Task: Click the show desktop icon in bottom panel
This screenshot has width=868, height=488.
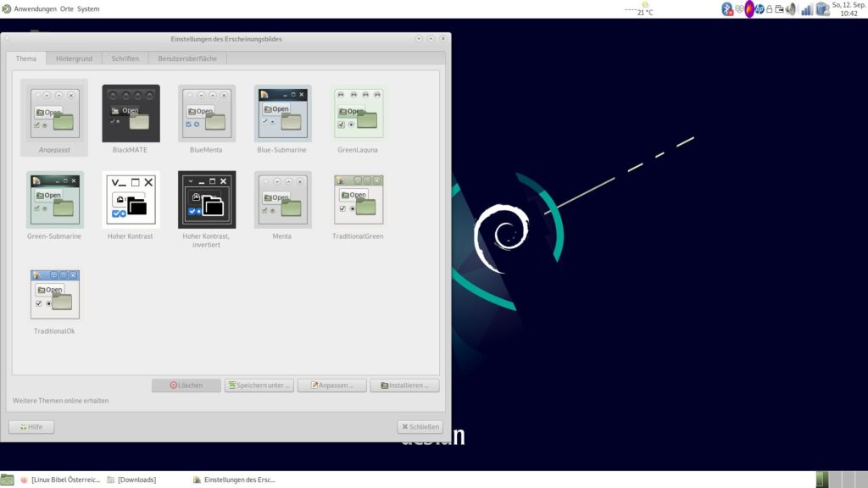Action: point(7,480)
